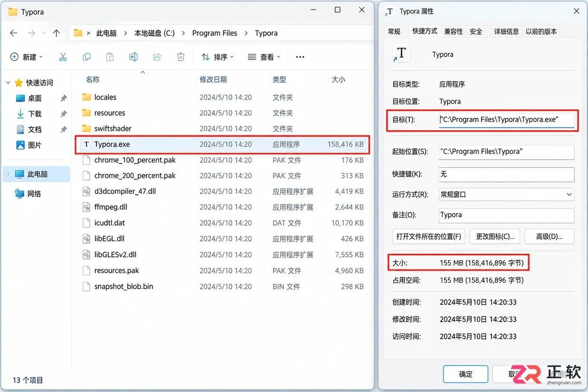Select the snapshot_blob.bin file name
Viewport: 588px width, 392px height.
click(123, 287)
